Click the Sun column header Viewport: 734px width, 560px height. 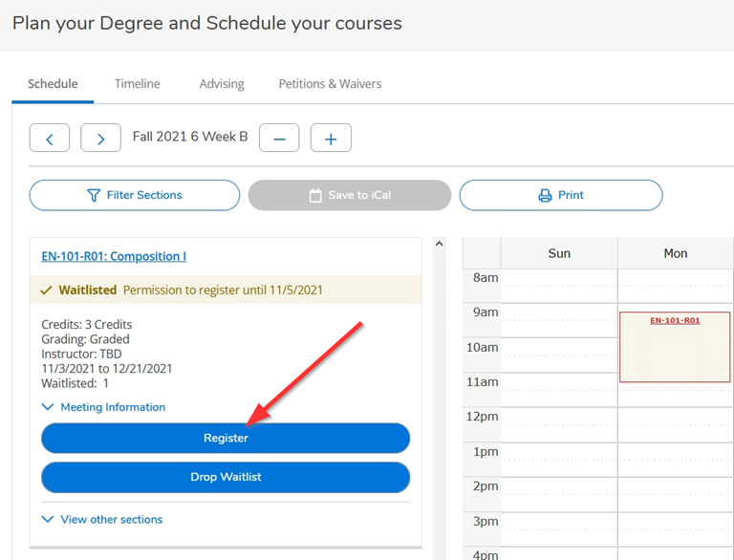[x=559, y=253]
